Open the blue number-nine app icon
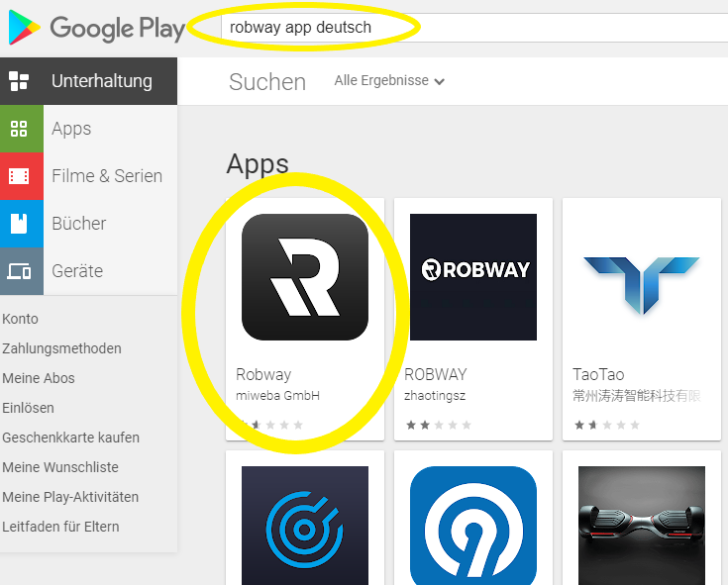728x585 pixels. click(473, 526)
